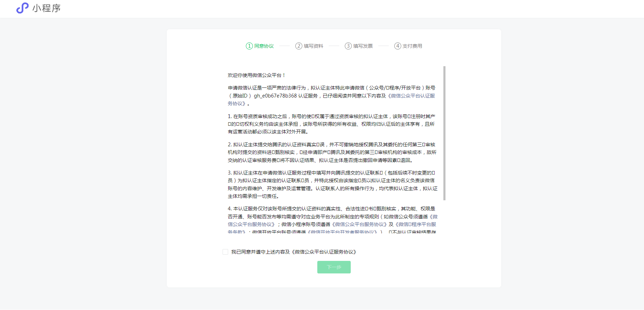Click clause 3 starting 拟认证主体在申请微信认证
644x310 pixels.
[333, 184]
